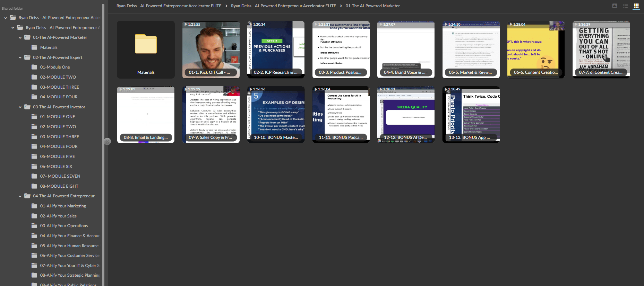Open video 13-13. BONUS App

[471, 115]
